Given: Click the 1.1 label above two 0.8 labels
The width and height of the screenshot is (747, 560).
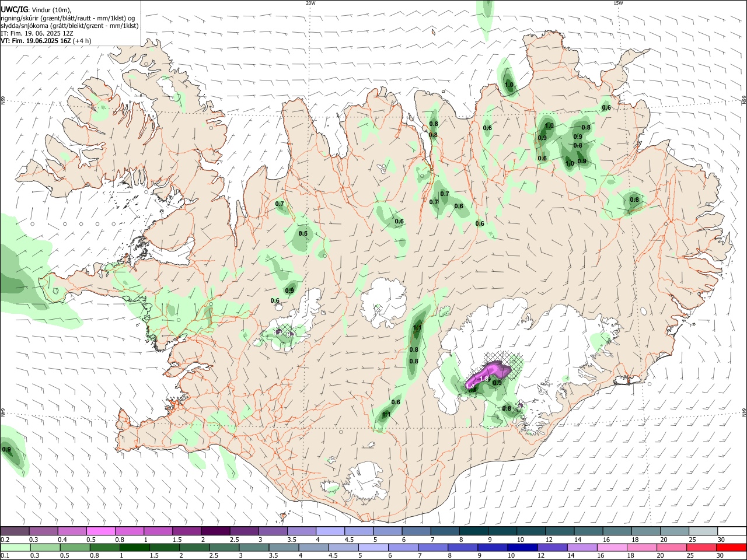Looking at the screenshot, I should 417,328.
